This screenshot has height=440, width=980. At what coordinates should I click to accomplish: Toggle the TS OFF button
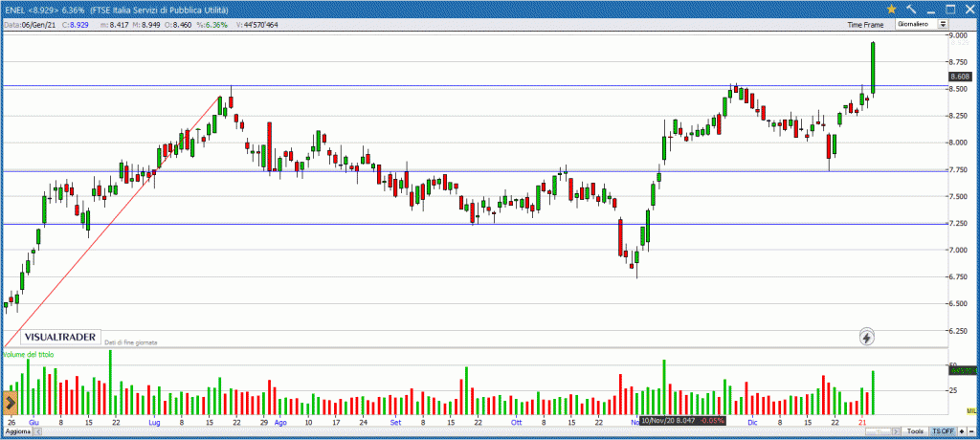[x=943, y=431]
